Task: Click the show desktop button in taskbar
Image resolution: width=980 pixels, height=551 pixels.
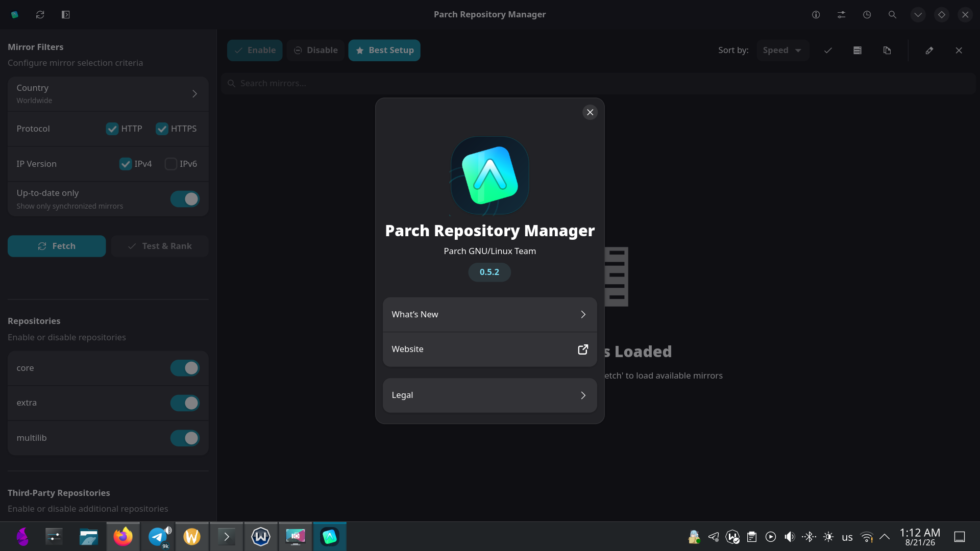Action: tap(960, 537)
